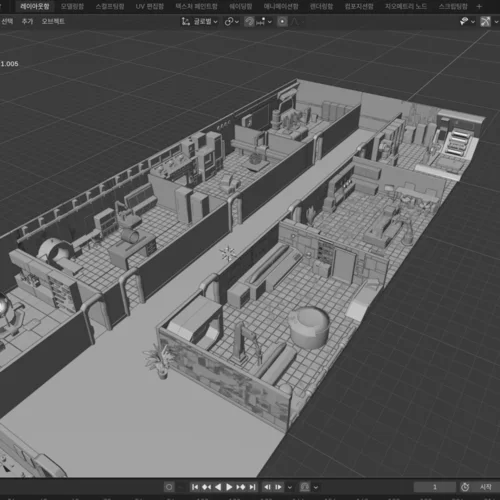
Task: Click the 시작 frame field
Action: click(486, 487)
